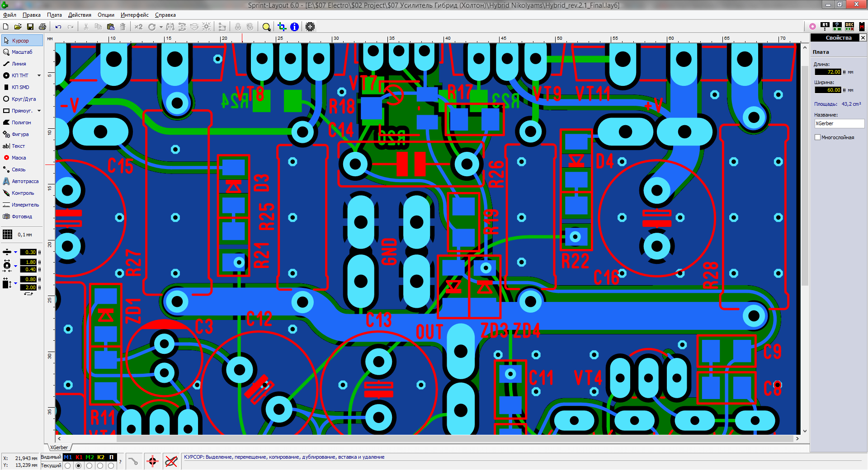The width and height of the screenshot is (868, 470).
Task: Open the grid size 0,1 мм button
Action: 18,235
